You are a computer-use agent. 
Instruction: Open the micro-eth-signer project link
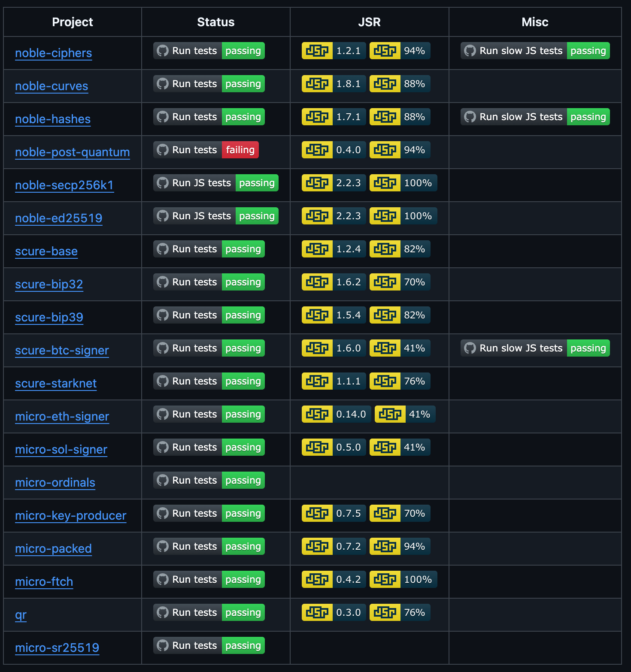[62, 417]
